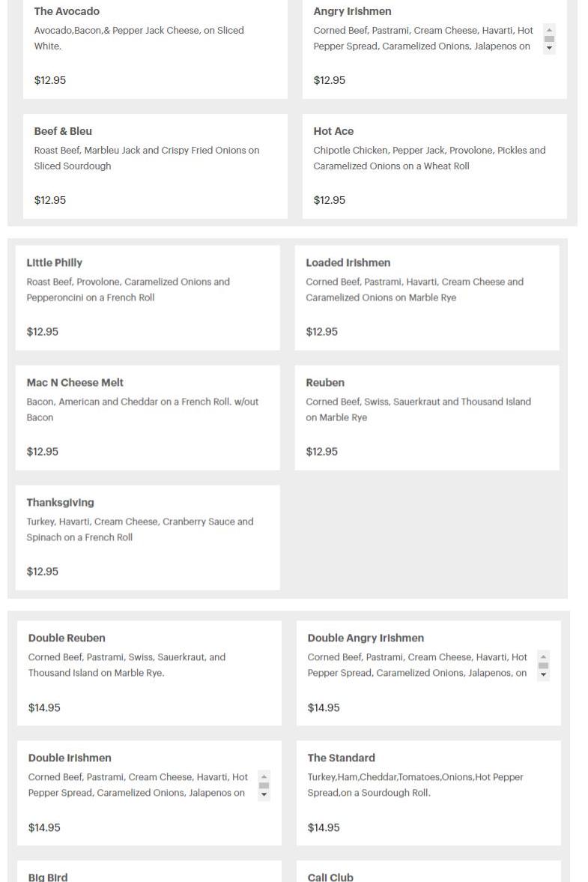Choose The Standard sandwich title
Screen dimensions: 588x882
[x=341, y=758]
